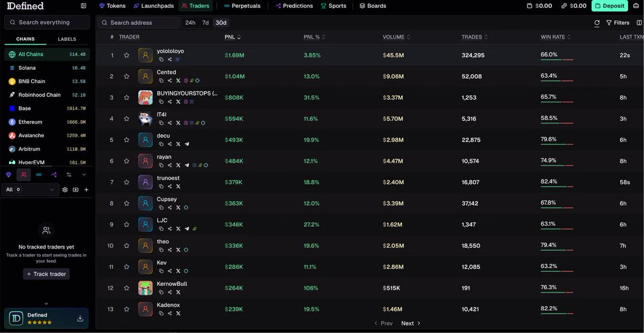Sort by VOLUME column
This screenshot has width=644, height=333.
[x=397, y=37]
